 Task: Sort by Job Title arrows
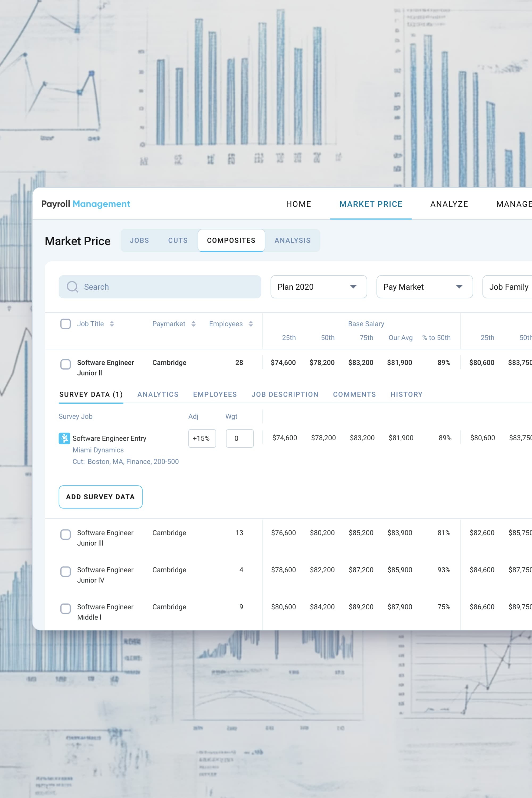coord(112,324)
